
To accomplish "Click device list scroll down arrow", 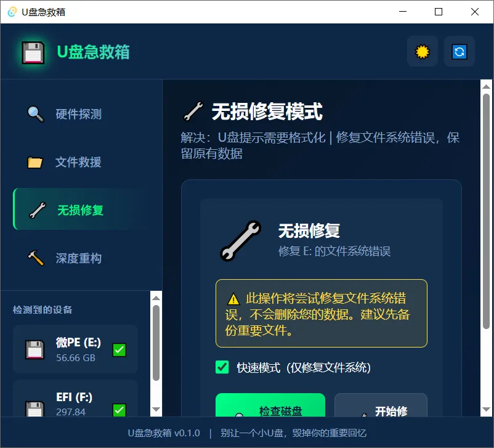I will tap(156, 409).
